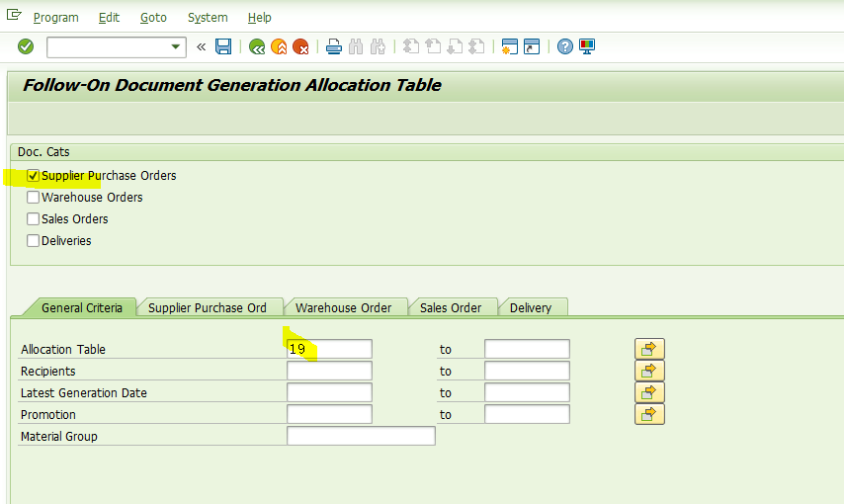
Task: Check the Deliveries checkbox
Action: tap(33, 241)
